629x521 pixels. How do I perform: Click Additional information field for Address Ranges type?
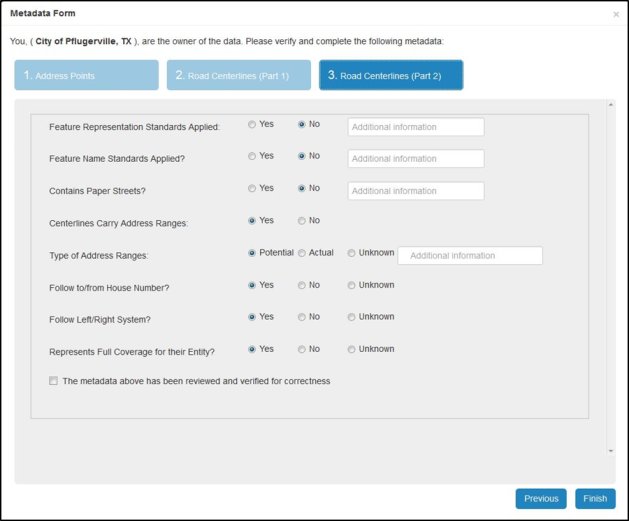pos(470,256)
